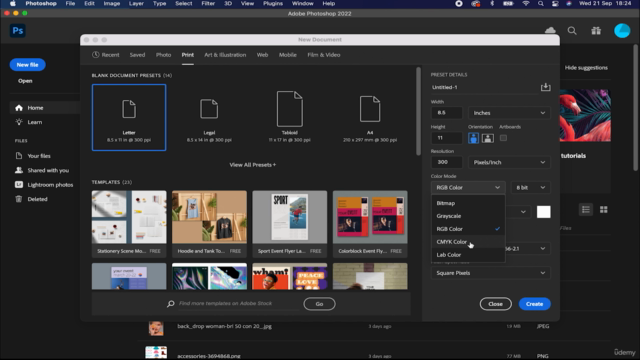The width and height of the screenshot is (640, 360).
Task: Click Adobe Stock search magnifier icon
Action: (171, 304)
